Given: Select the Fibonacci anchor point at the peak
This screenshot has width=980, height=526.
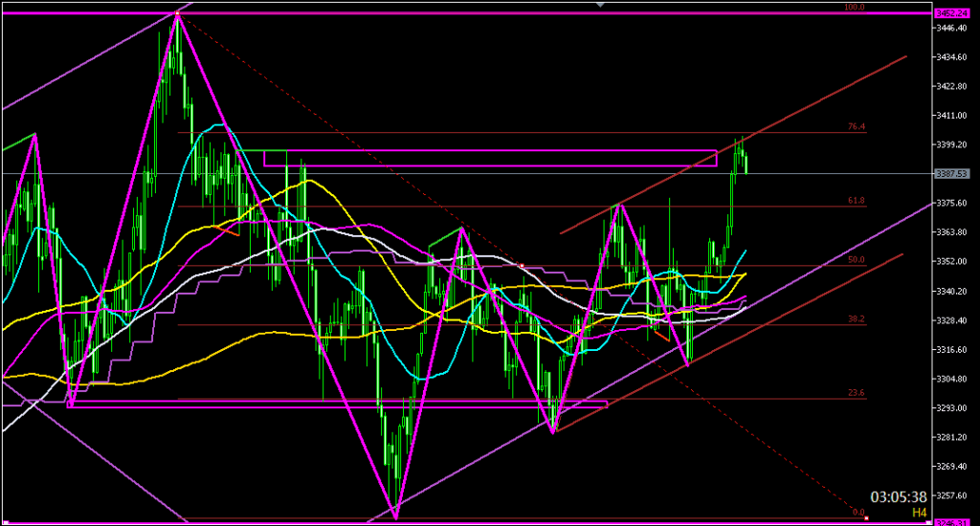Looking at the screenshot, I should pos(177,13).
